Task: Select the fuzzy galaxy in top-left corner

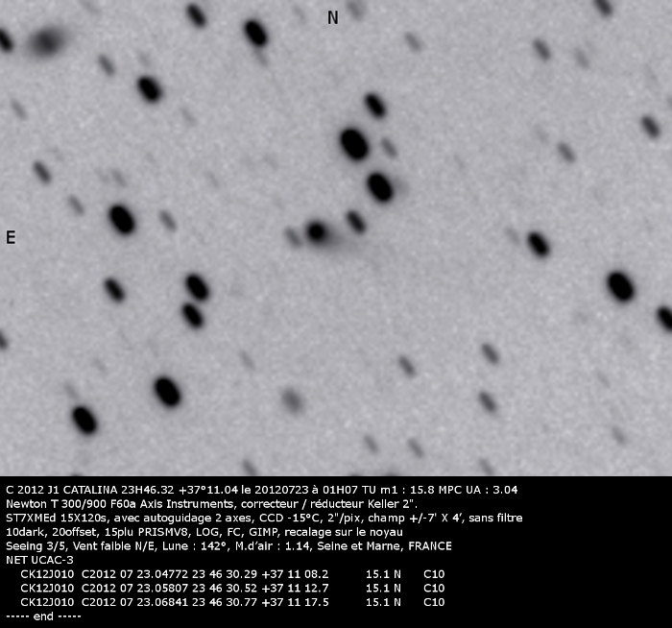Action: (x=46, y=41)
